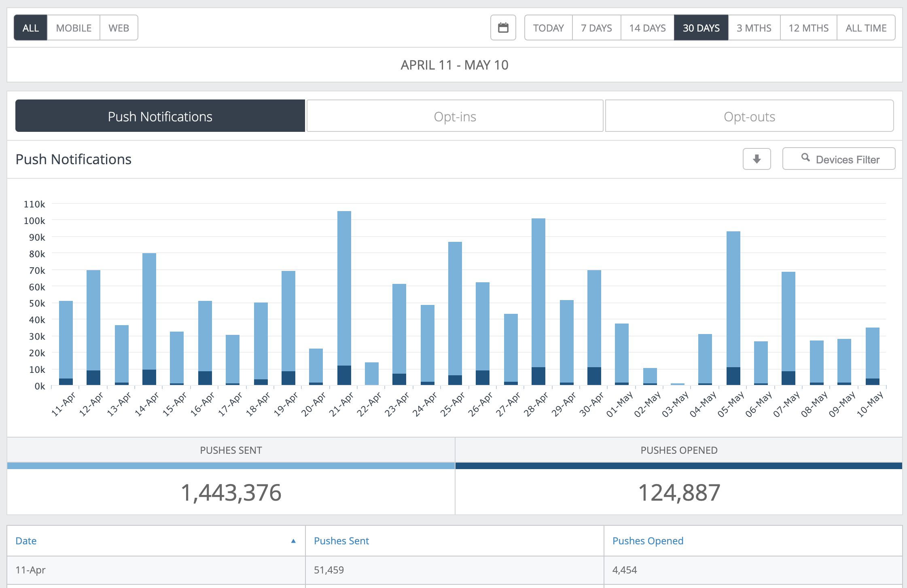Image resolution: width=907 pixels, height=588 pixels.
Task: Click the download arrow icon
Action: (x=757, y=159)
